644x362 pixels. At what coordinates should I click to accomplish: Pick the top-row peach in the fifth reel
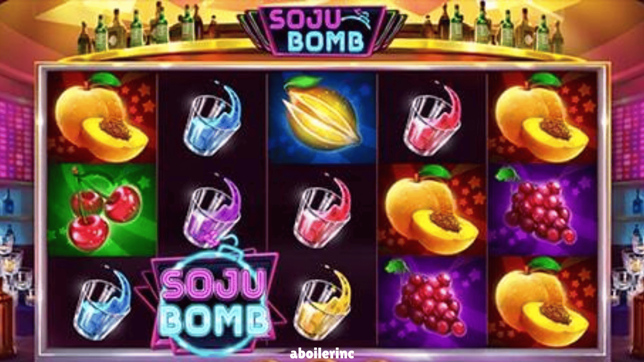(x=542, y=117)
